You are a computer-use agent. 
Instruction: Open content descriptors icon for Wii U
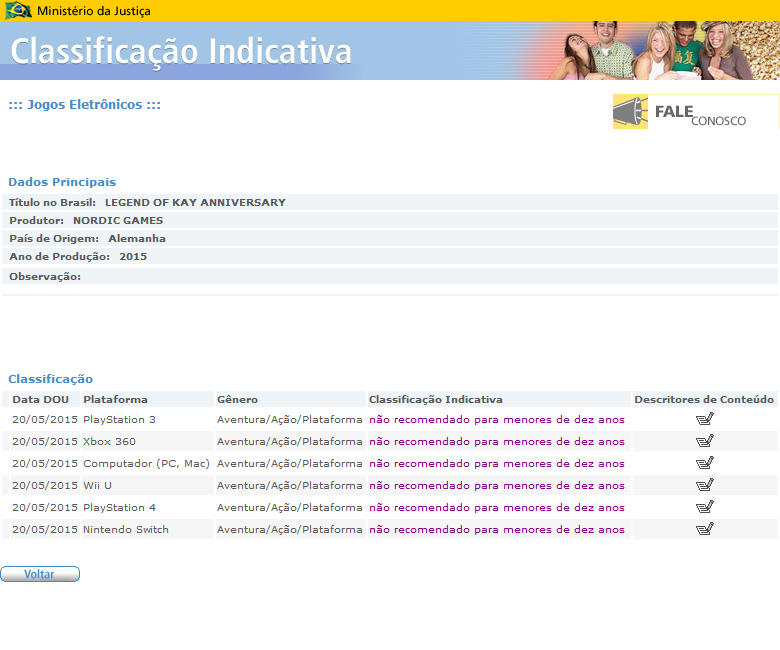pyautogui.click(x=704, y=485)
